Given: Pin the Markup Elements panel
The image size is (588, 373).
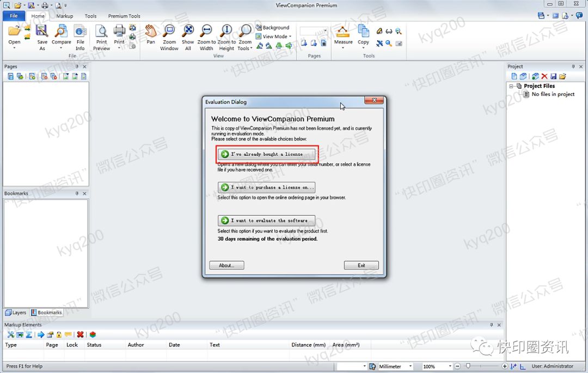Looking at the screenshot, I should (x=491, y=325).
